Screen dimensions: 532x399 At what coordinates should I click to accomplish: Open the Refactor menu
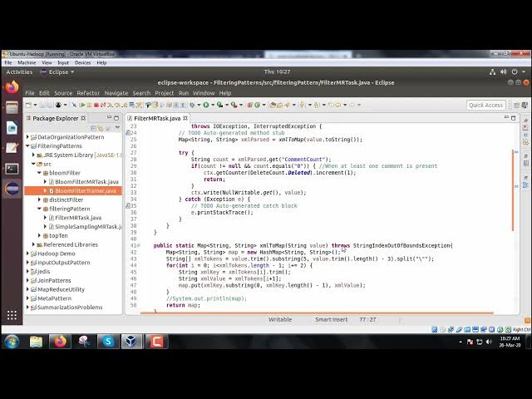pyautogui.click(x=88, y=93)
